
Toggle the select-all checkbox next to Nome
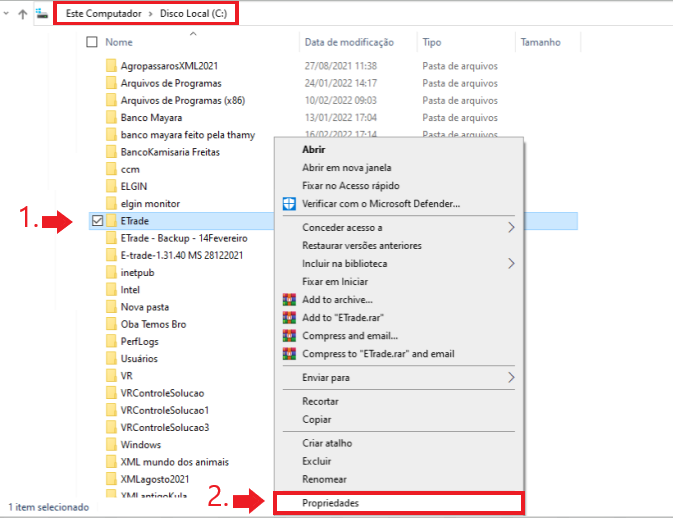[x=92, y=42]
